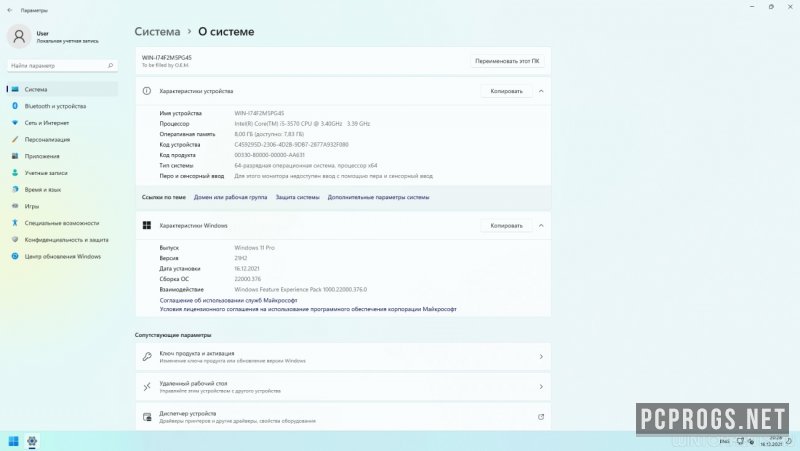Click the ENG language indicator in taskbar
The image size is (800, 451).
click(724, 441)
